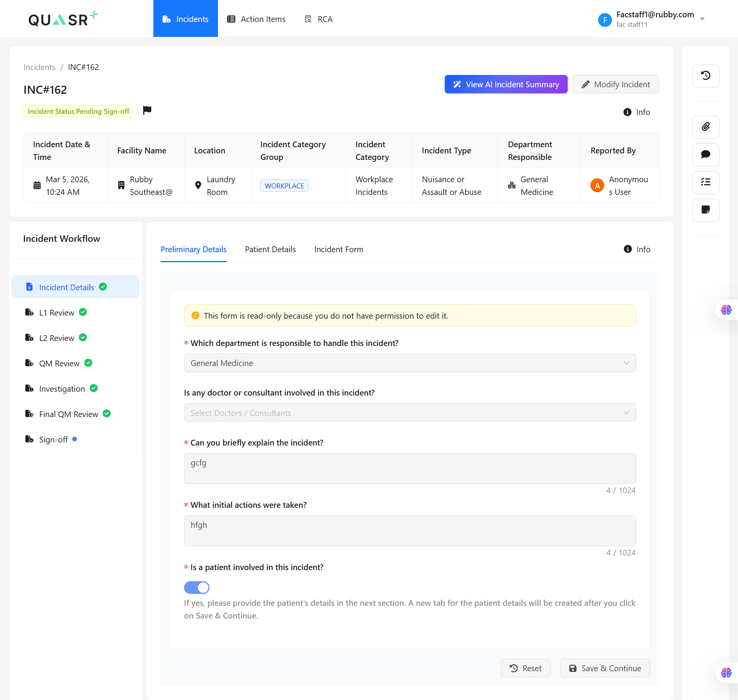738x700 pixels.
Task: Open attachments via the paperclip icon
Action: click(x=705, y=127)
